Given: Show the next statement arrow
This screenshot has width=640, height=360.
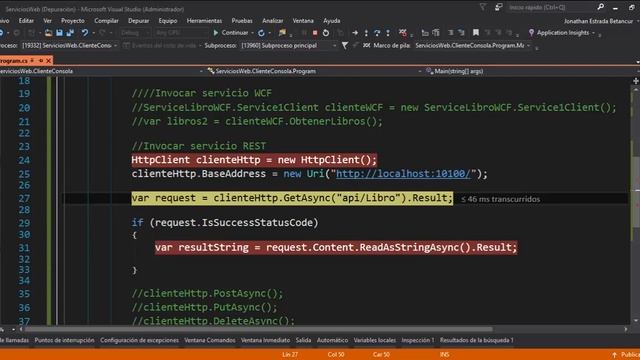Looking at the screenshot, I should pos(355,33).
